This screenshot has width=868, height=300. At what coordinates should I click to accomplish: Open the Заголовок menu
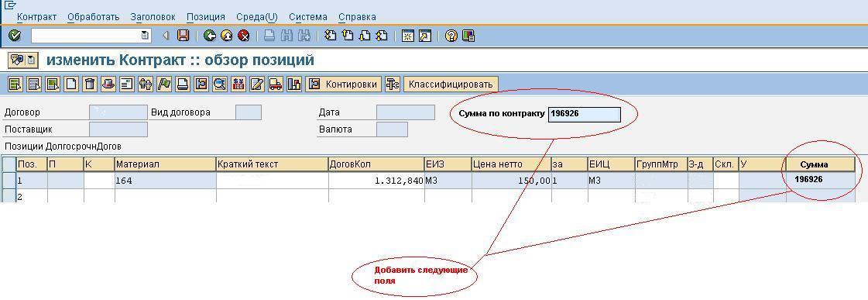click(153, 17)
